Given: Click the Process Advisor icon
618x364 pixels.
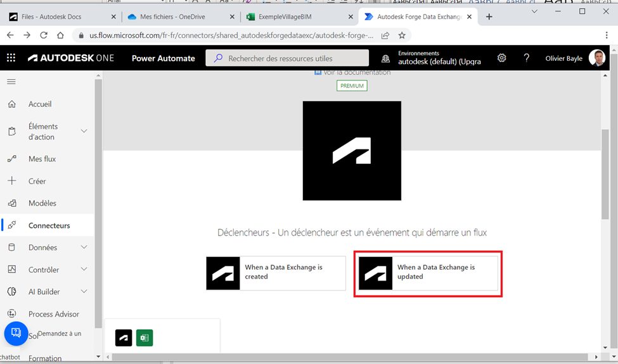Looking at the screenshot, I should pyautogui.click(x=12, y=313).
